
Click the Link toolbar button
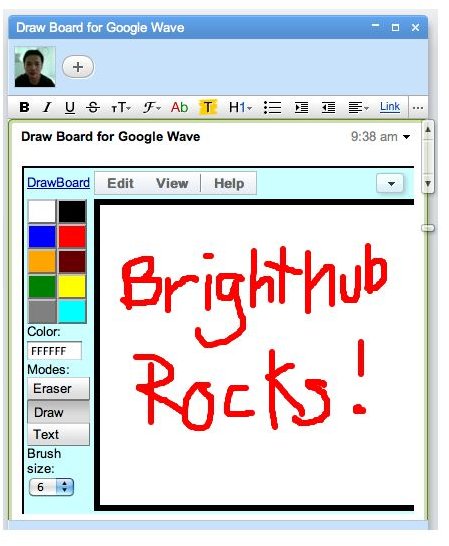pos(390,107)
